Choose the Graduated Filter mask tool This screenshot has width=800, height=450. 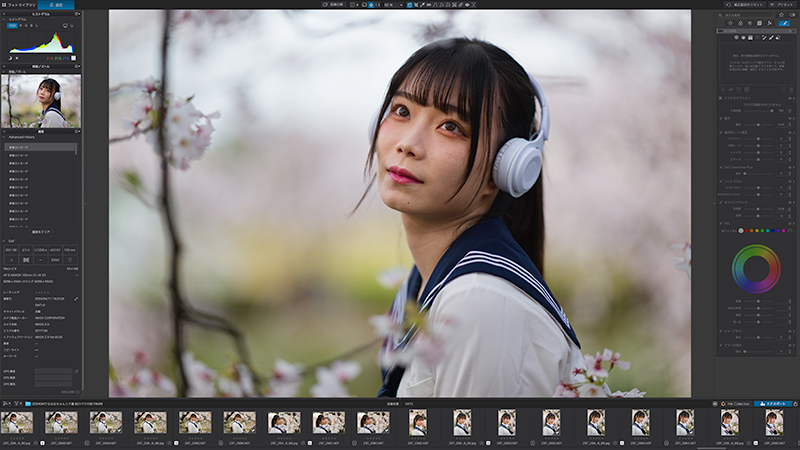pyautogui.click(x=750, y=38)
